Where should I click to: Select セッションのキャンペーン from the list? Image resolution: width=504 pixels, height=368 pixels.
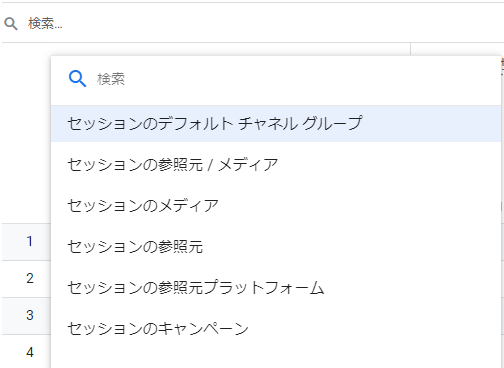276,329
